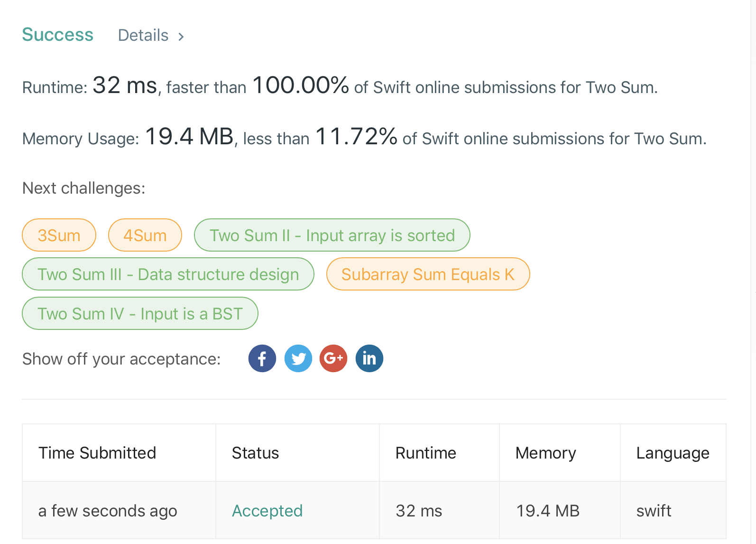Open the Details link
756x544 pixels.
143,36
